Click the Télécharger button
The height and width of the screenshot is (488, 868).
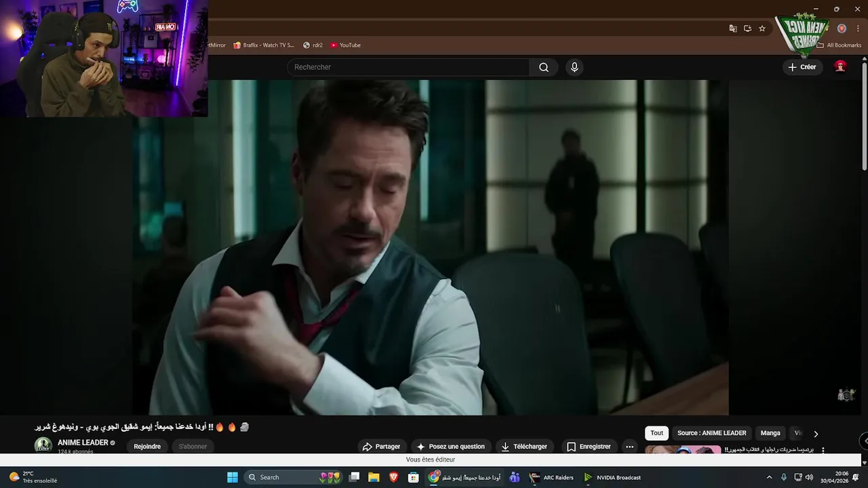[524, 447]
